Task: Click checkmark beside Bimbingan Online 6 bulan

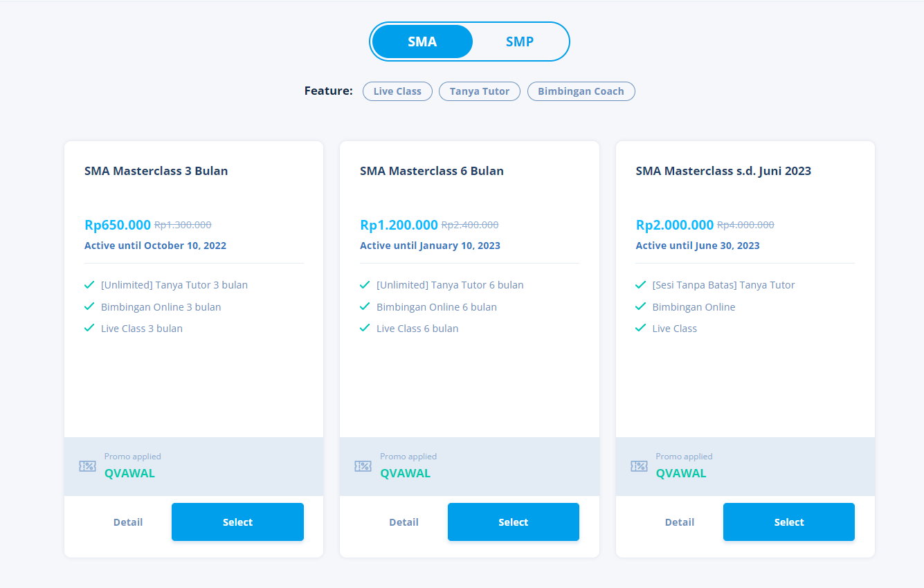Action: 365,306
